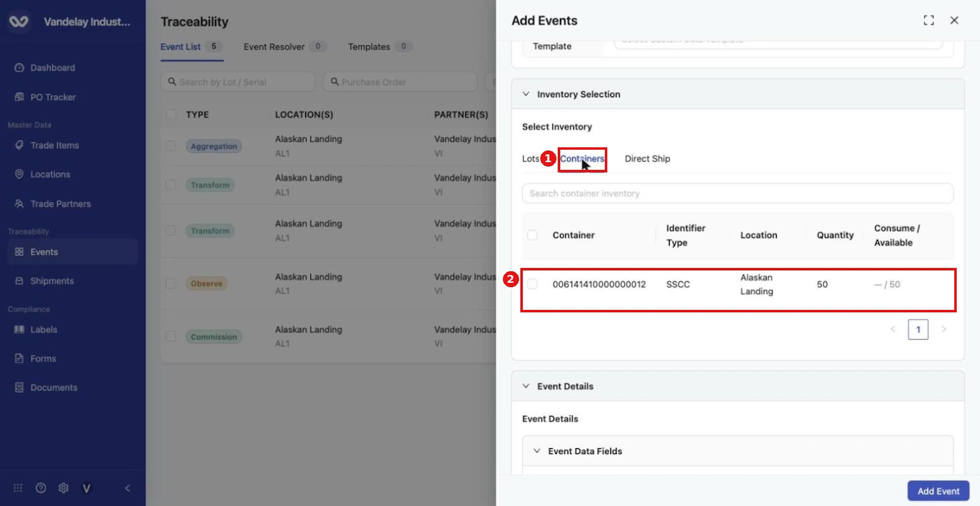Open the apps grid icon
The height and width of the screenshot is (506, 980).
click(18, 488)
